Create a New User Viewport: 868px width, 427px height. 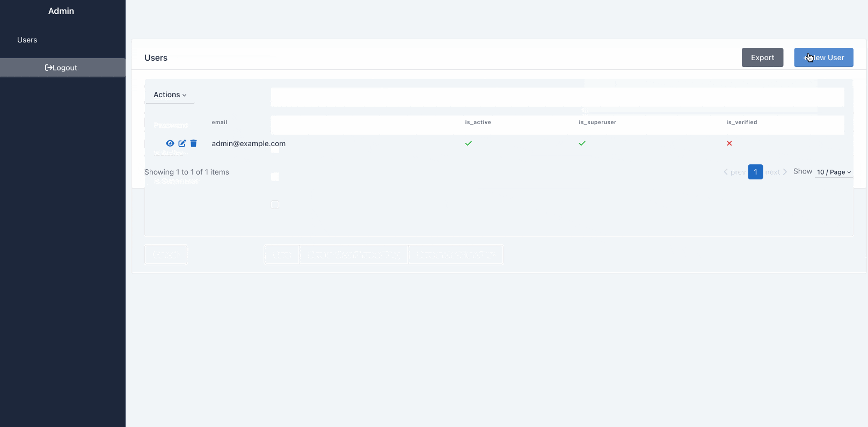823,57
